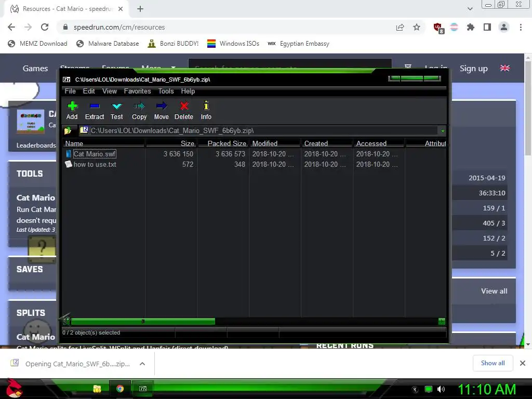
Task: Close the downloads bar
Action: pos(523,363)
